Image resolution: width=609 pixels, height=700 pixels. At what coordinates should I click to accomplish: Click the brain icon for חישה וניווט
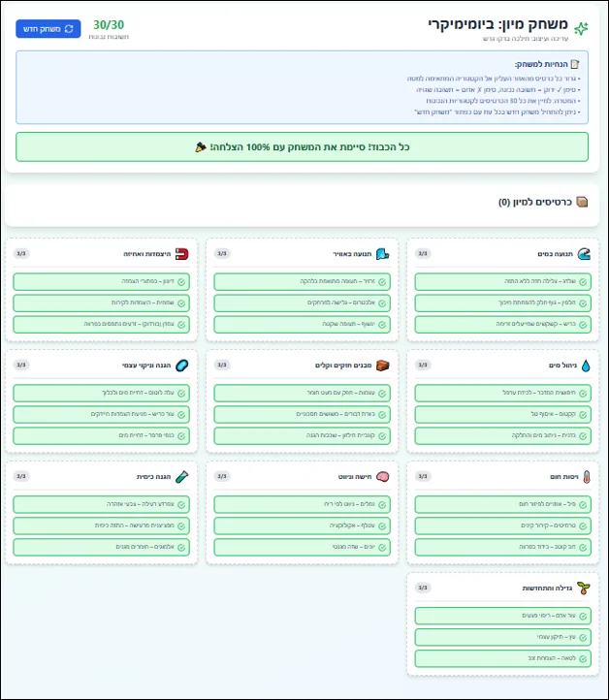pyautogui.click(x=382, y=477)
